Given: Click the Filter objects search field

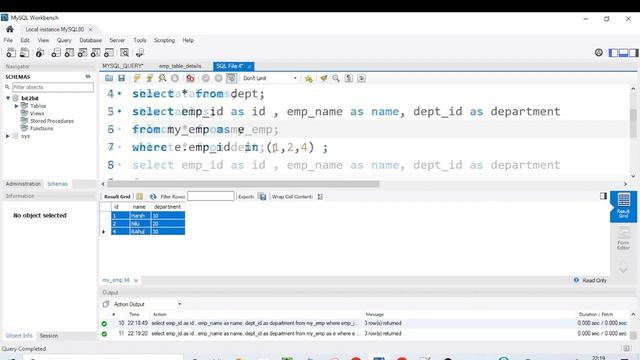Looking at the screenshot, I should pyautogui.click(x=53, y=87).
